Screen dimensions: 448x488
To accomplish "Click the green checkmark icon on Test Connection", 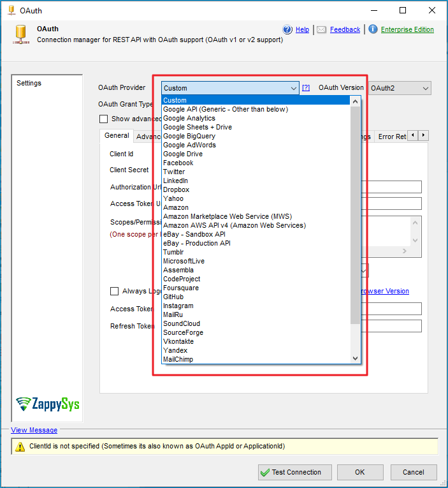I will click(265, 473).
